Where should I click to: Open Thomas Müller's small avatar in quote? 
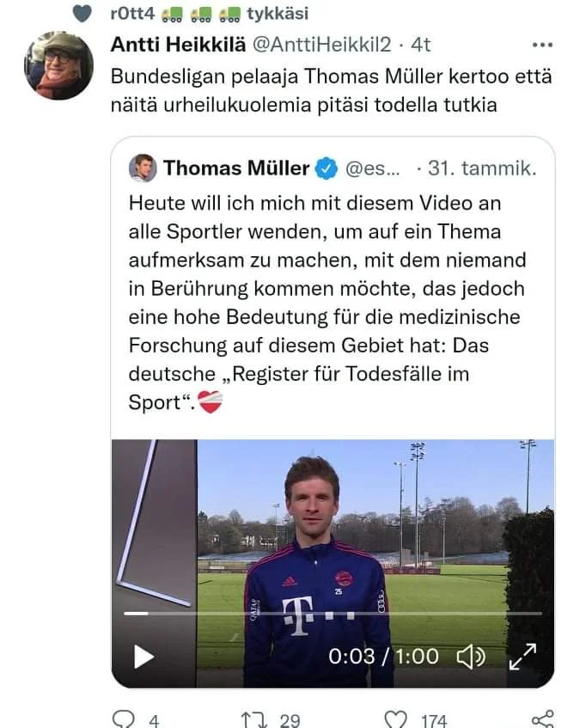click(x=143, y=168)
